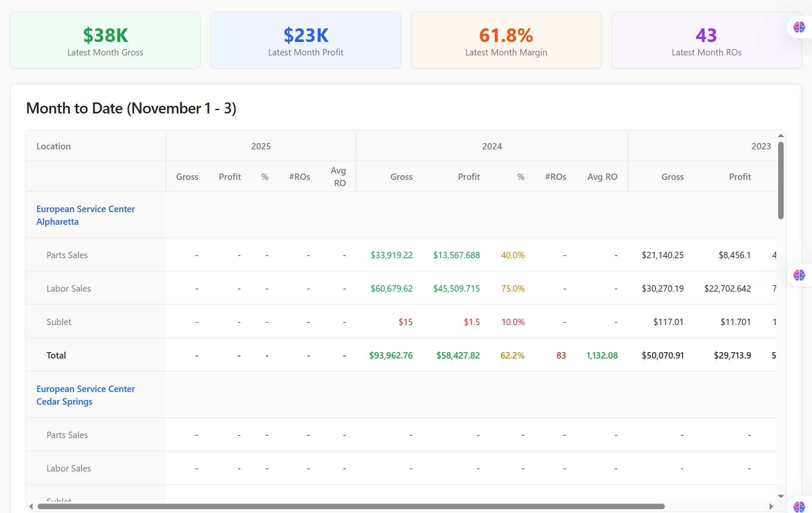
Task: Click the top brain assistant icon
Action: click(x=799, y=27)
